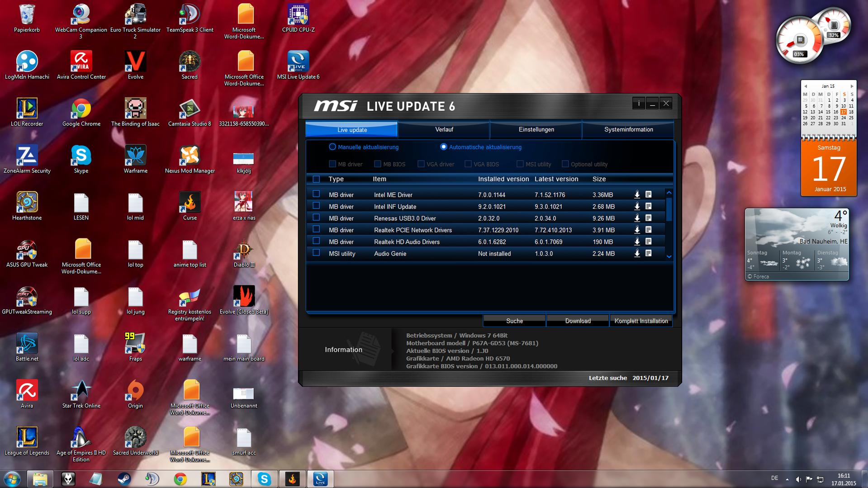Select the Papierkorb recycle bin icon
The image size is (868, 488).
point(27,18)
